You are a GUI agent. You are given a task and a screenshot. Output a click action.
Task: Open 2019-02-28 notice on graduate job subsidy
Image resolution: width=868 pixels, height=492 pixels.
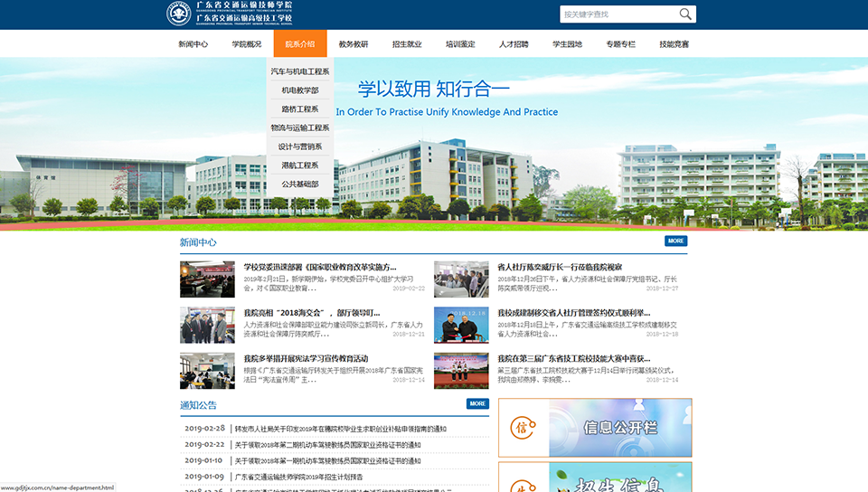[x=341, y=429]
